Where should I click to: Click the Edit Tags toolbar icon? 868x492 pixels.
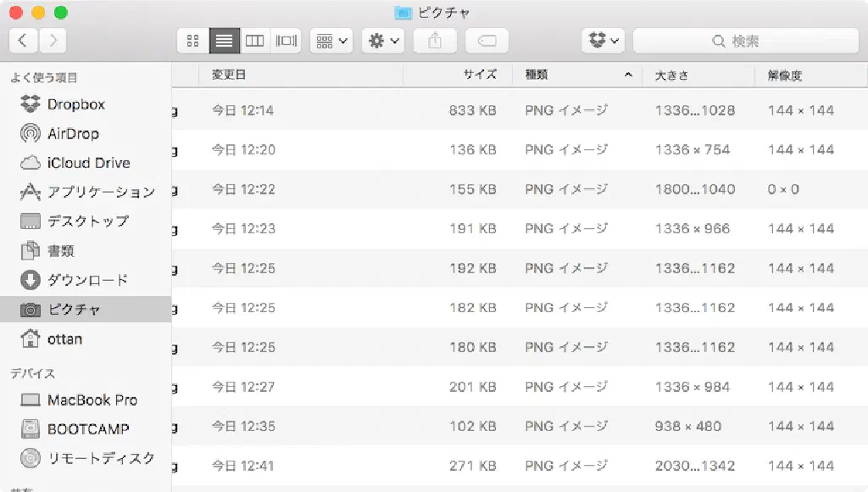pos(487,41)
